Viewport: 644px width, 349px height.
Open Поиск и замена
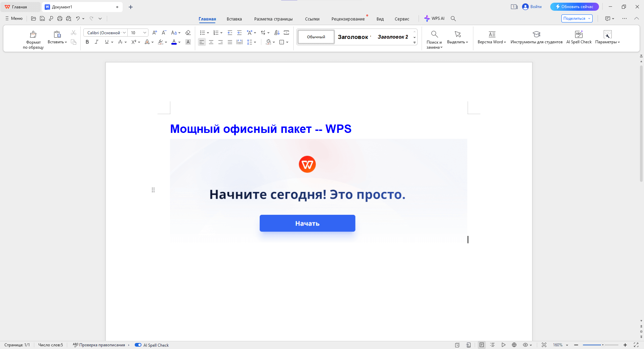tap(434, 40)
